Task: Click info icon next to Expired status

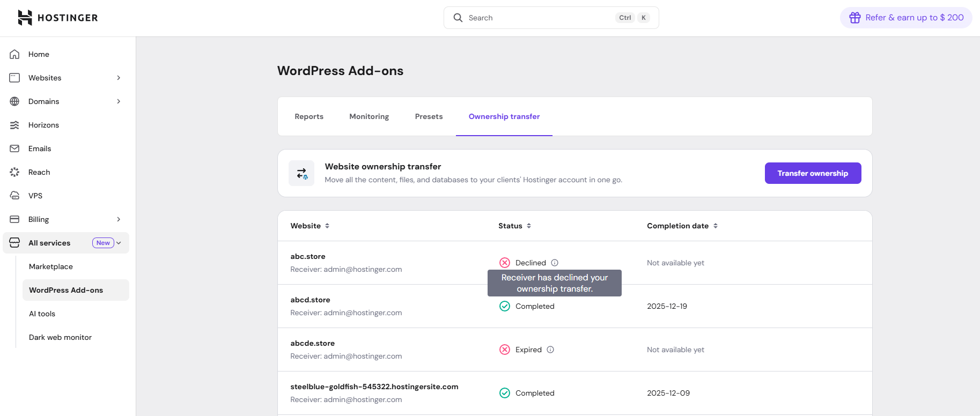Action: 550,350
